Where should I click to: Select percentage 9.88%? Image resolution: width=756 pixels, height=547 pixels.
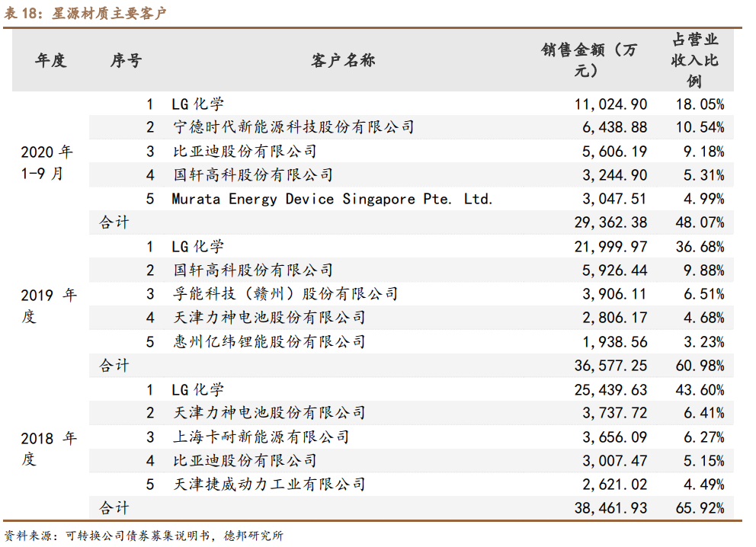(x=703, y=270)
